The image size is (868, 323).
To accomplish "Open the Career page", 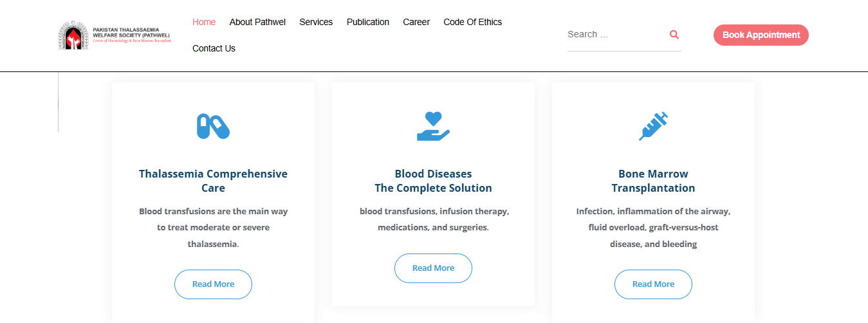I will [x=416, y=22].
